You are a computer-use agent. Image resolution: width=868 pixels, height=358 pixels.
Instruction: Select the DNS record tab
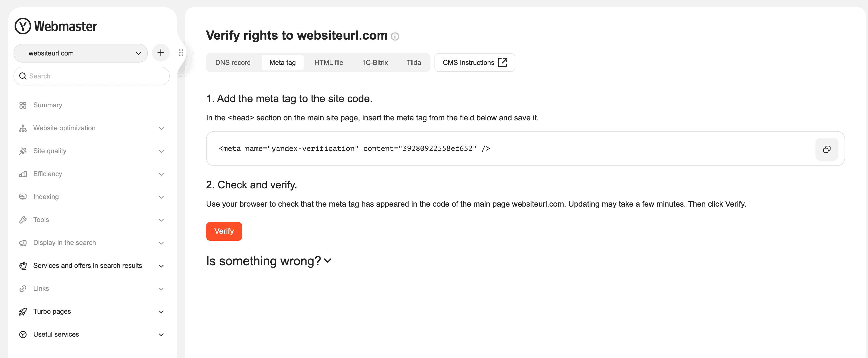233,63
